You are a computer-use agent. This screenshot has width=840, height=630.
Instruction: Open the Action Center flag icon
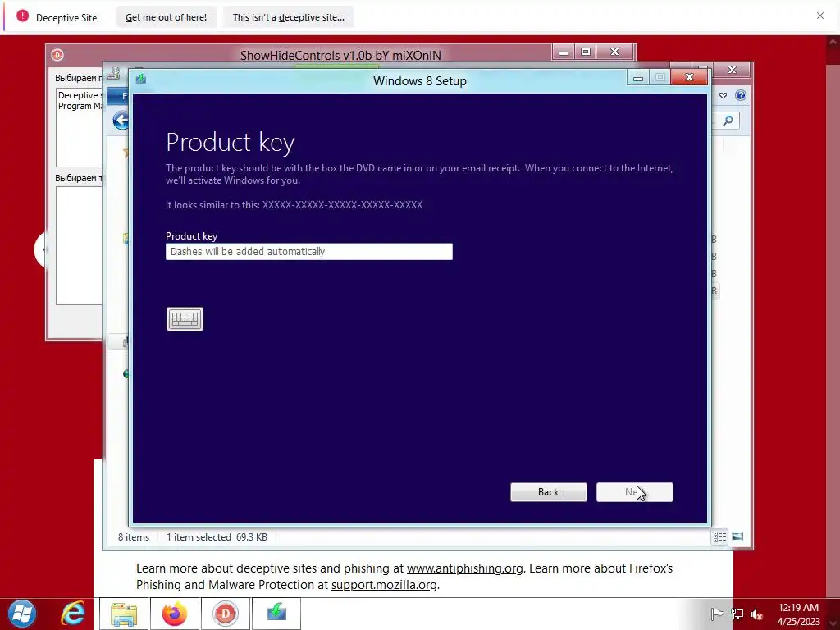click(x=717, y=614)
